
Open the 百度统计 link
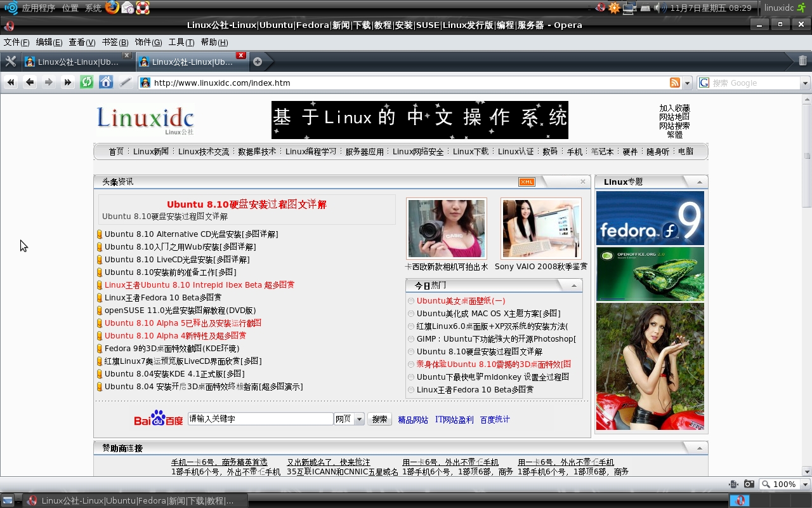click(x=495, y=420)
